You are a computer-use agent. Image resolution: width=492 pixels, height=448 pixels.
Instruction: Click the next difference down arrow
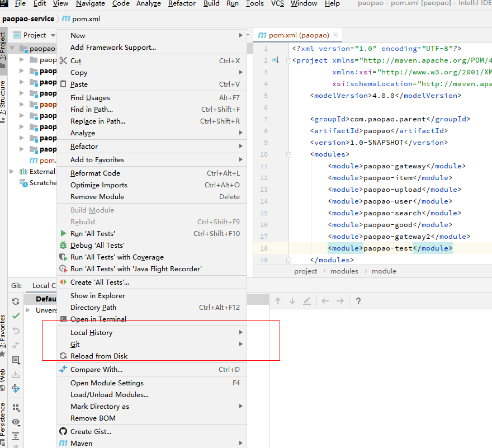click(292, 301)
